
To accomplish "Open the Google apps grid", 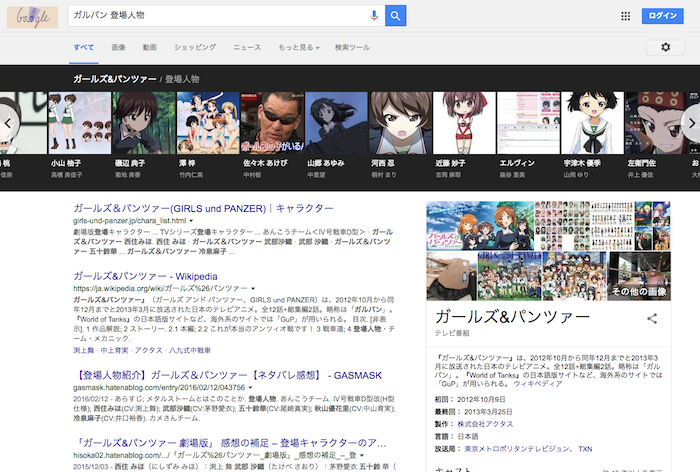I will tap(626, 16).
